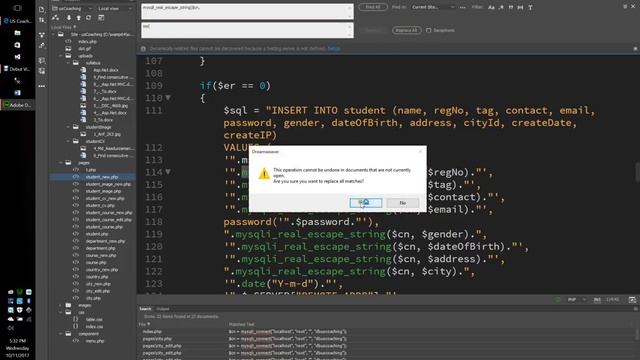Confirm Yes in the Dreamweaver warning dialog

tap(366, 203)
